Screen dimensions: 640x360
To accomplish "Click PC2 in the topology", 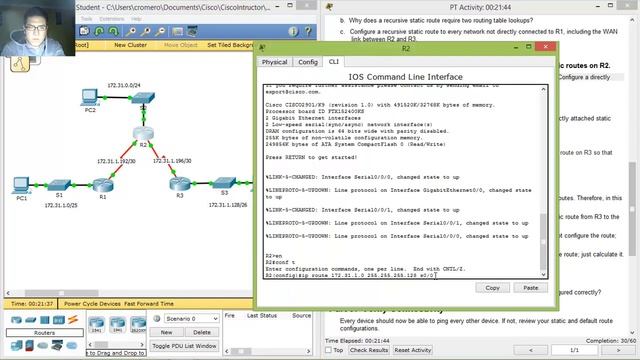I will pyautogui.click(x=89, y=97).
